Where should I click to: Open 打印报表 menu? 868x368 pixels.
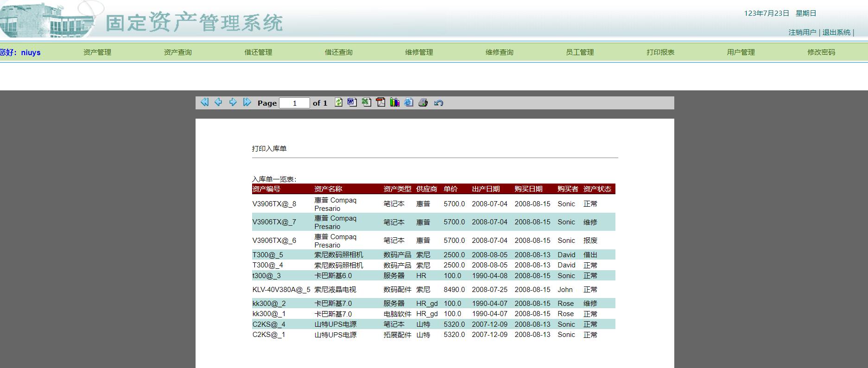coord(660,52)
